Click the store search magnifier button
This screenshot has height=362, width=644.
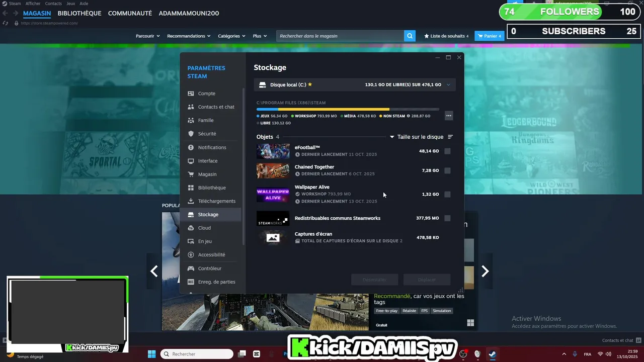click(x=411, y=36)
